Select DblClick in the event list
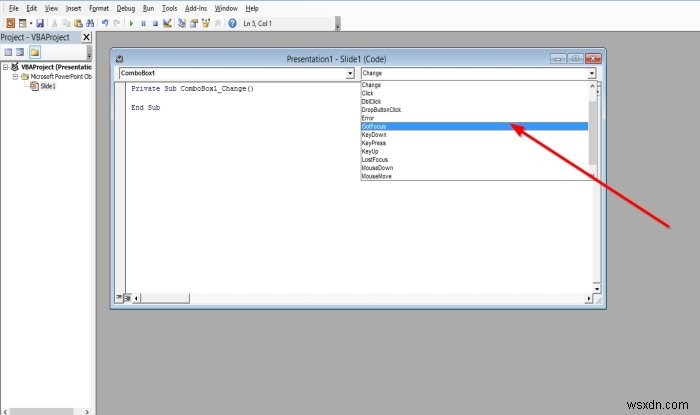 pyautogui.click(x=475, y=102)
